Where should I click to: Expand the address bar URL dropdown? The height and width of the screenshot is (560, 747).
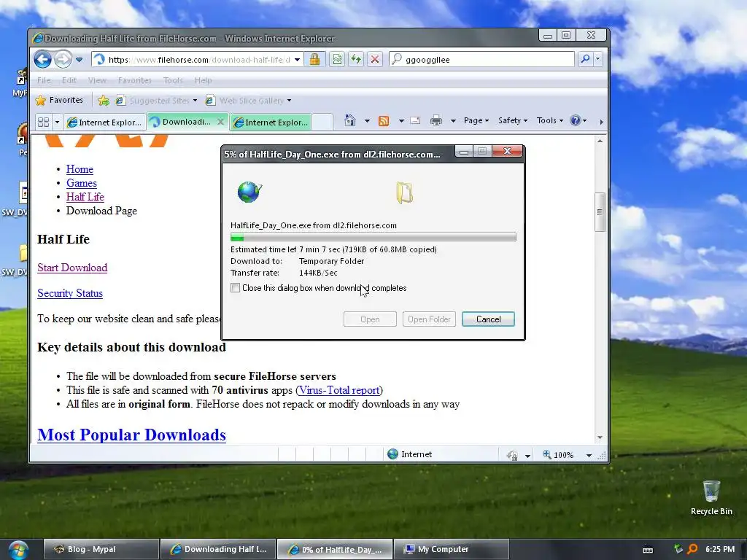pyautogui.click(x=298, y=60)
